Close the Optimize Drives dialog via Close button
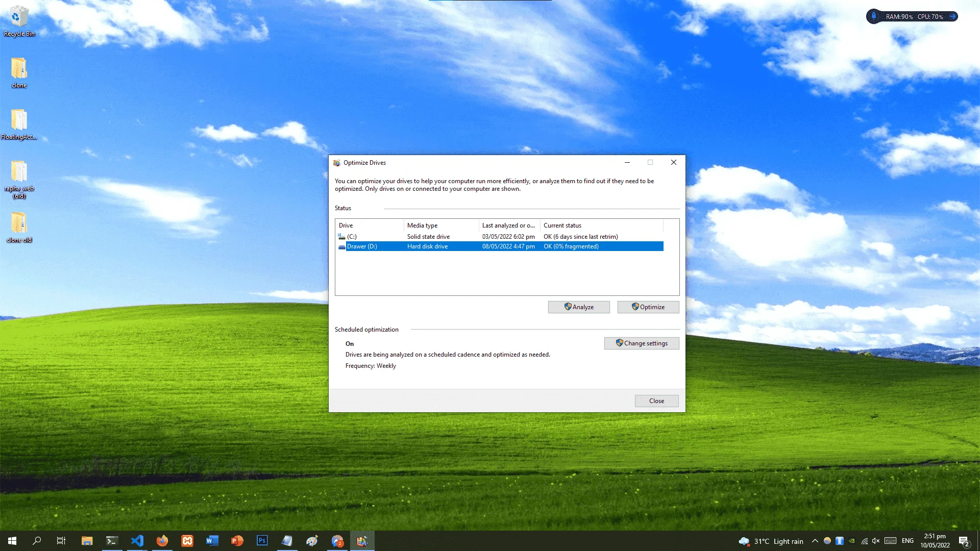This screenshot has height=551, width=980. point(657,401)
